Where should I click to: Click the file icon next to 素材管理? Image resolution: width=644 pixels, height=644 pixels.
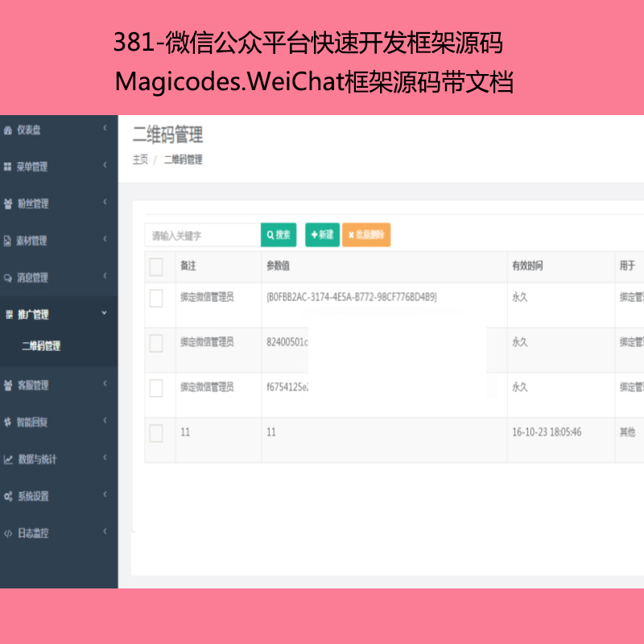click(x=7, y=241)
